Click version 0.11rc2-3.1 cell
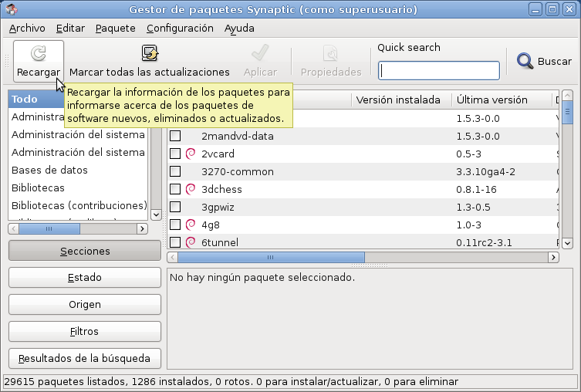This screenshot has width=581, height=392. click(484, 242)
